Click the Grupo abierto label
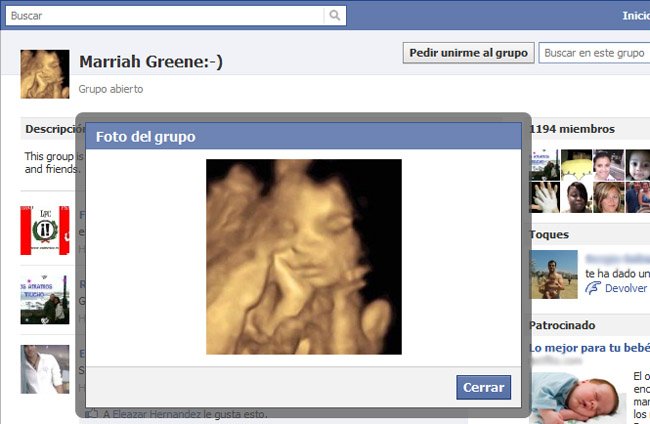 (x=111, y=89)
